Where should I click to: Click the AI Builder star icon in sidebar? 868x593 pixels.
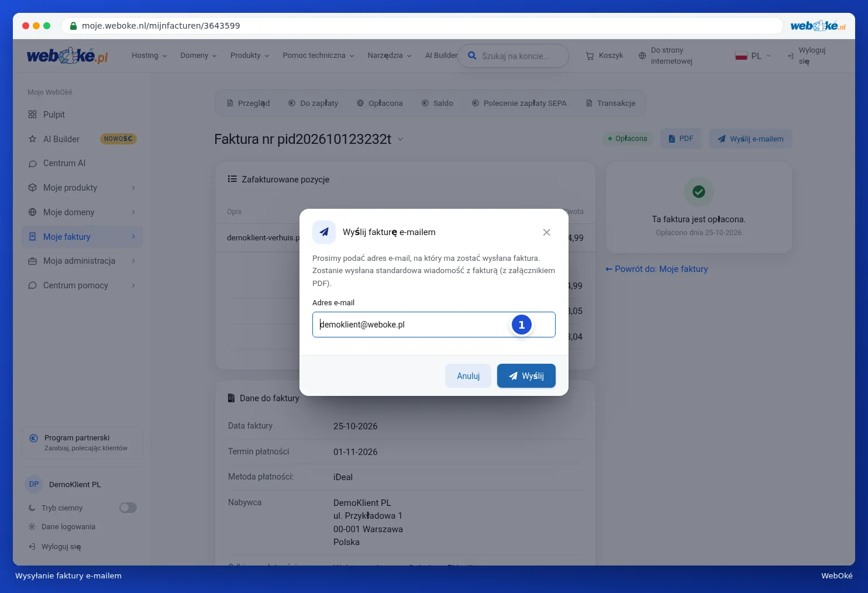tap(32, 139)
